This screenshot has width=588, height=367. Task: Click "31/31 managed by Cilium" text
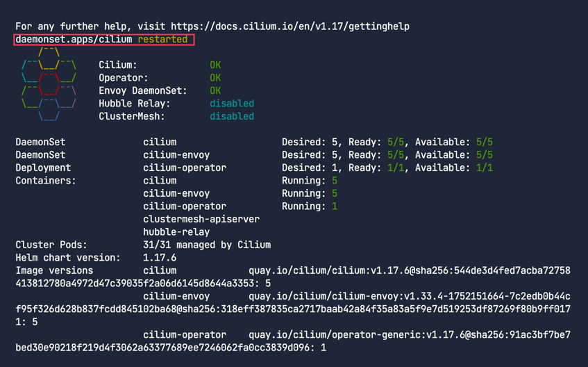pos(207,245)
